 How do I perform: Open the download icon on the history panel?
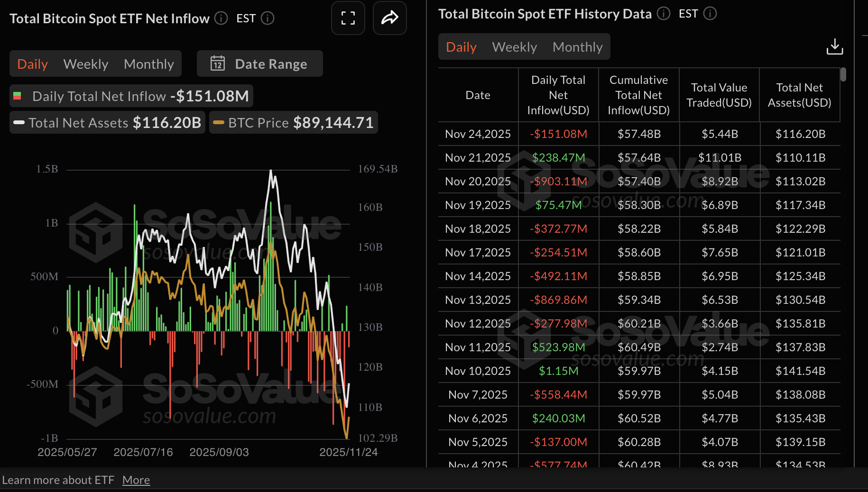click(835, 46)
